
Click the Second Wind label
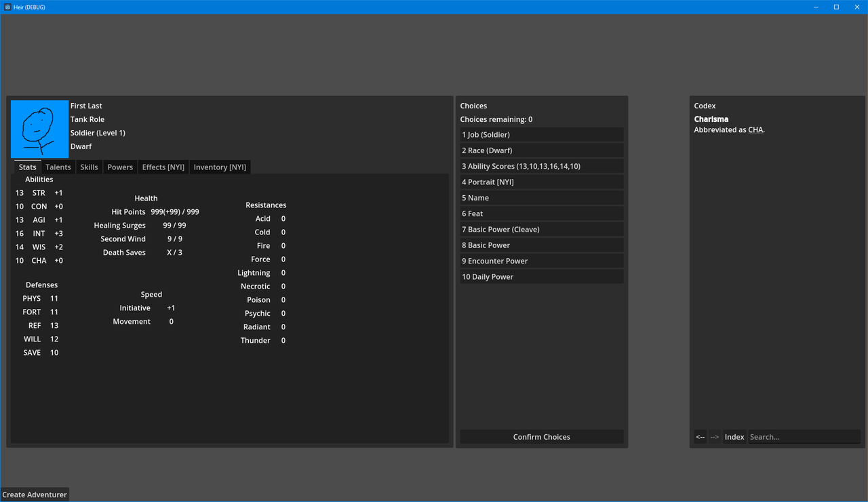[123, 239]
